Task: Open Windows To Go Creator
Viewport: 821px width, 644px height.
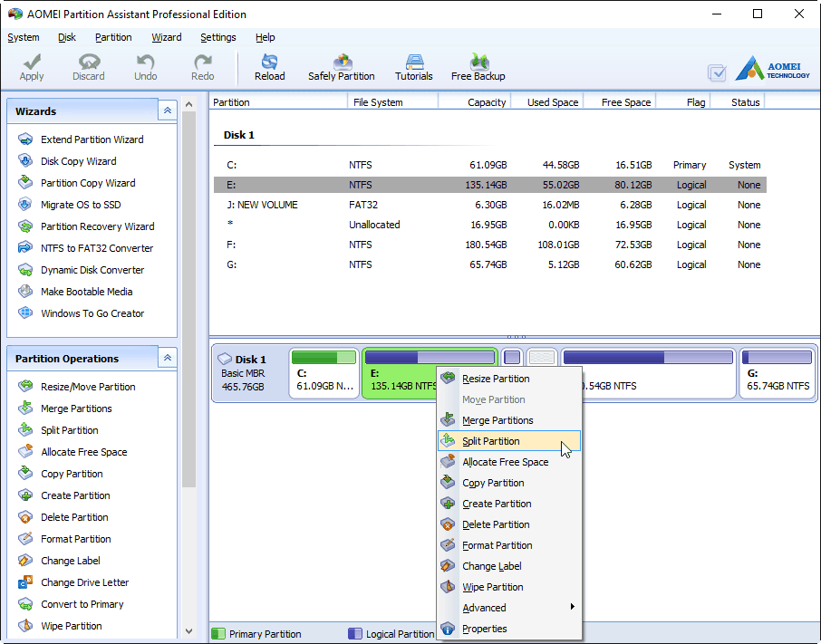Action: tap(82, 313)
